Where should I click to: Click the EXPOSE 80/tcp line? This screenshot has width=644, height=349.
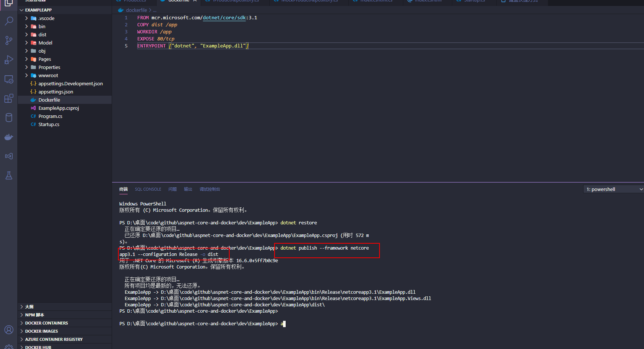(x=156, y=39)
